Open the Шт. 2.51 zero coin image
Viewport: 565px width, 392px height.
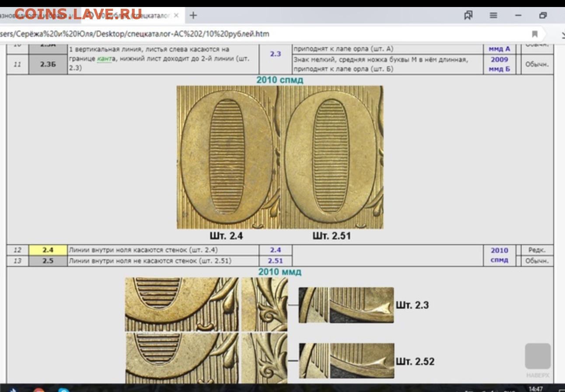click(332, 157)
